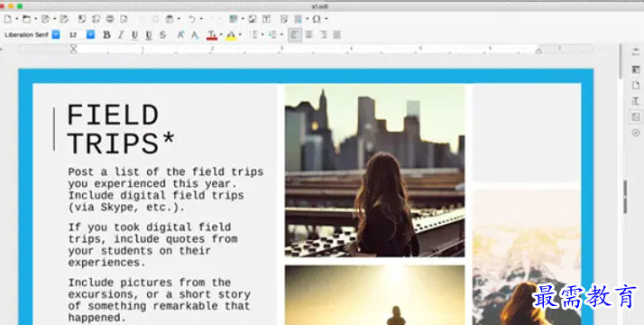Open the Insert Table dropdown arrow

(243, 19)
